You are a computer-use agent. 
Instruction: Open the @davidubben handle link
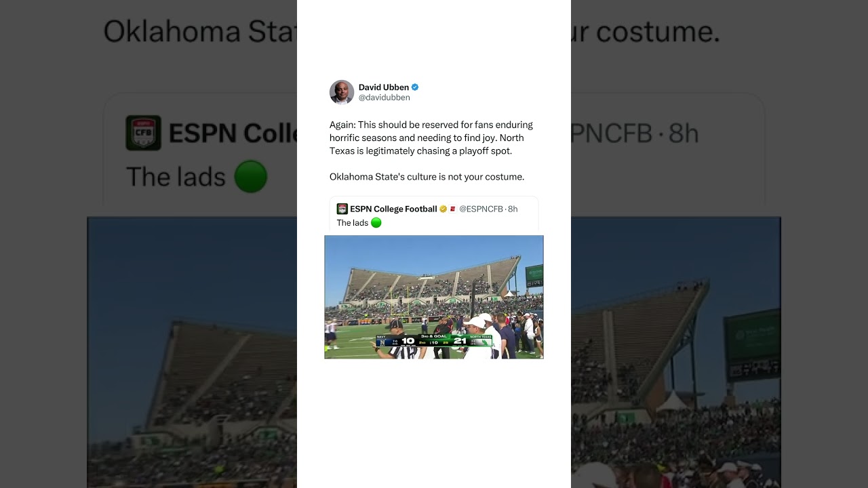[x=384, y=98]
